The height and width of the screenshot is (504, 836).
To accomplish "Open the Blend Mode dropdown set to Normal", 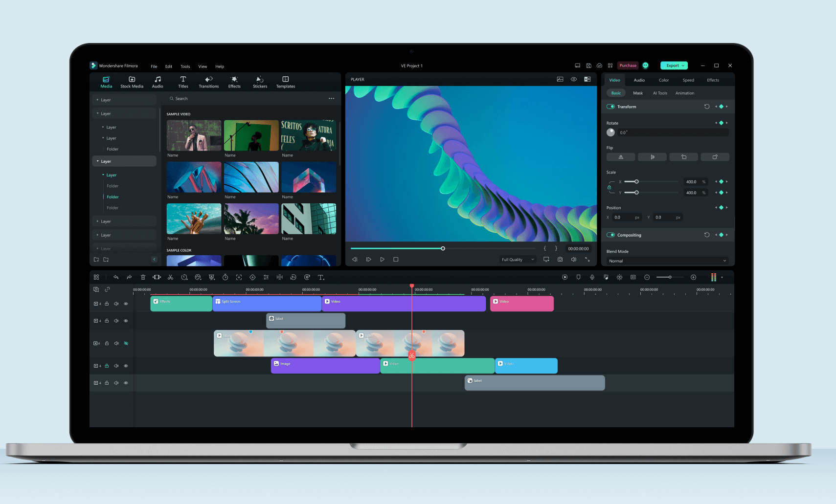I will (667, 261).
